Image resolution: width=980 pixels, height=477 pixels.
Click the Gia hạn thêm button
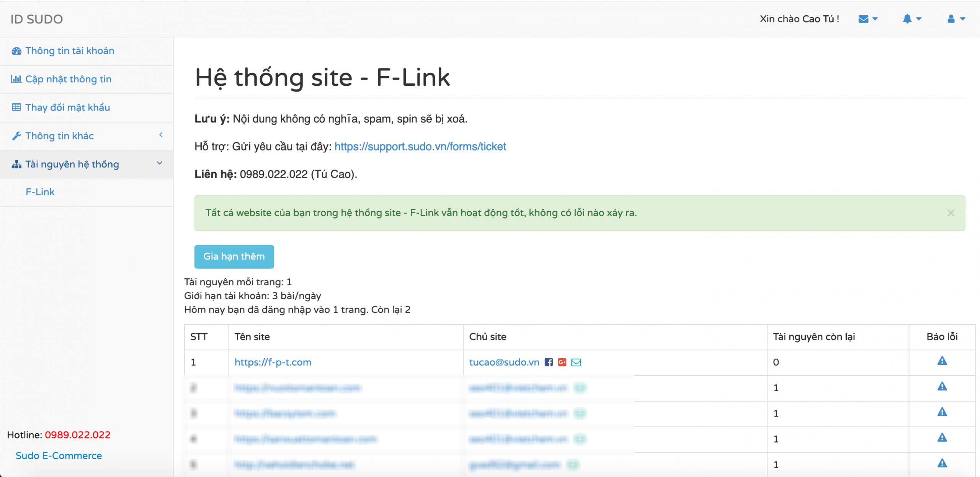click(x=234, y=256)
